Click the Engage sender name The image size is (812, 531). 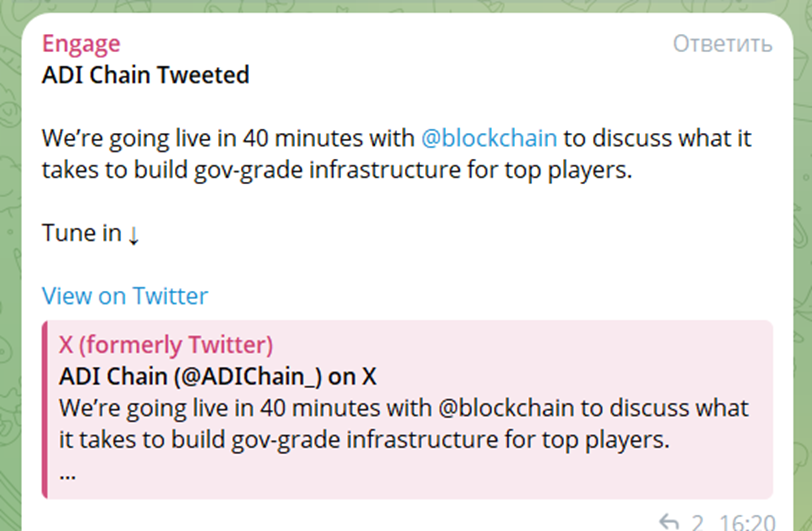click(x=81, y=43)
